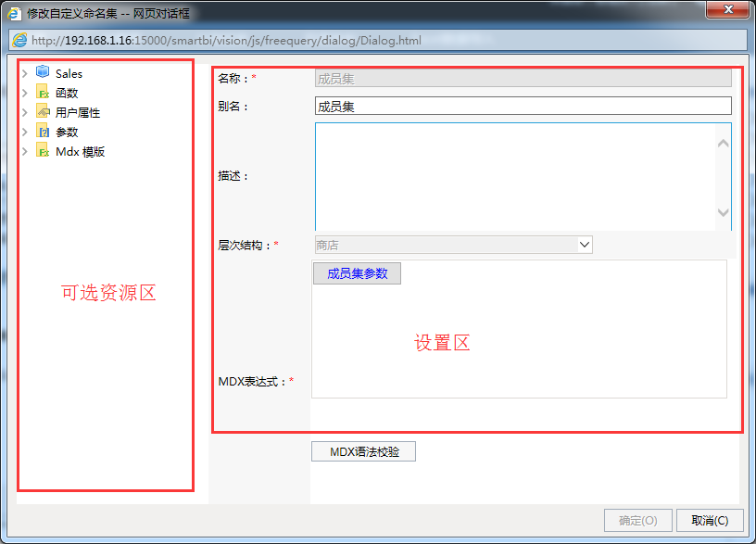756x544 pixels.
Task: Click the 参数 folder icon
Action: pyautogui.click(x=43, y=132)
